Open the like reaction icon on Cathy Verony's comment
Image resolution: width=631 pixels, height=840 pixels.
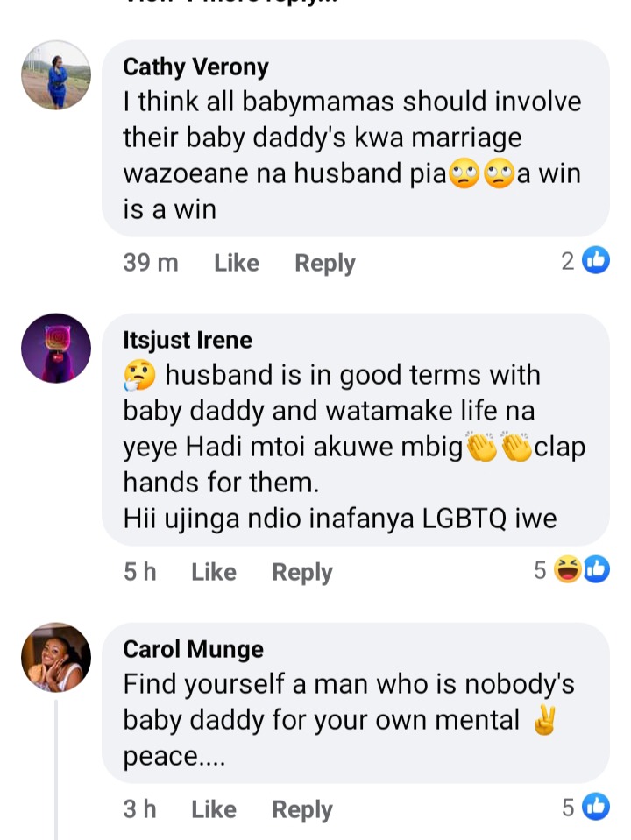tap(596, 260)
